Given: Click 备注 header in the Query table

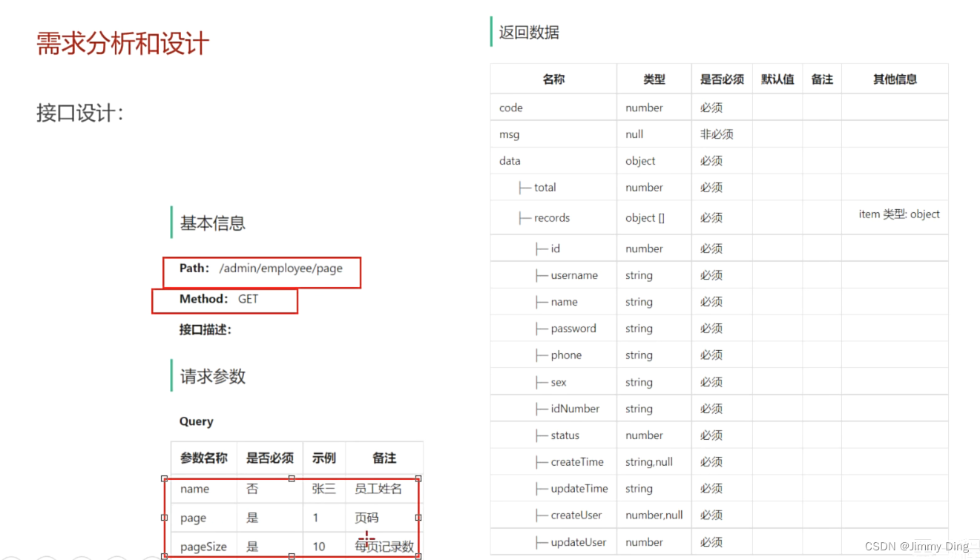Looking at the screenshot, I should (x=384, y=458).
